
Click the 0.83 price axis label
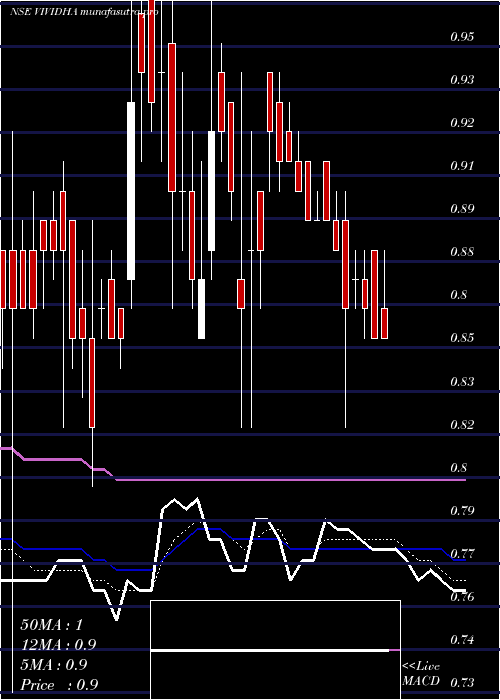(x=462, y=381)
